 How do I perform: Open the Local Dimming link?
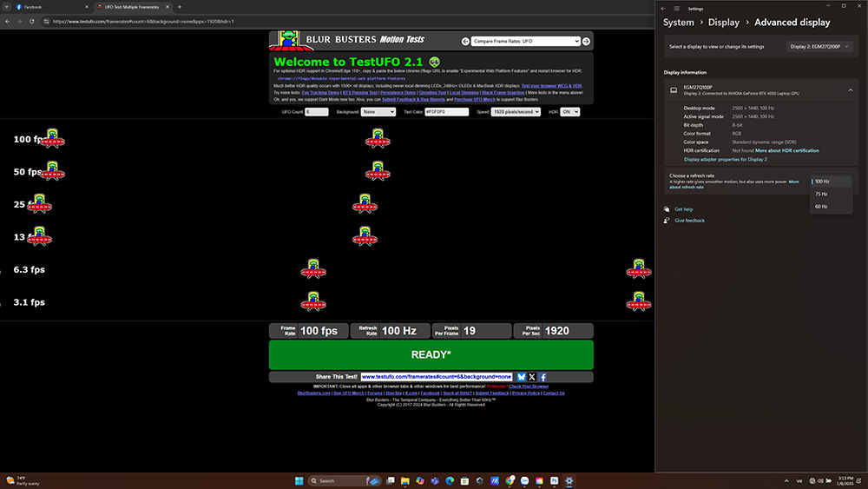click(x=464, y=92)
